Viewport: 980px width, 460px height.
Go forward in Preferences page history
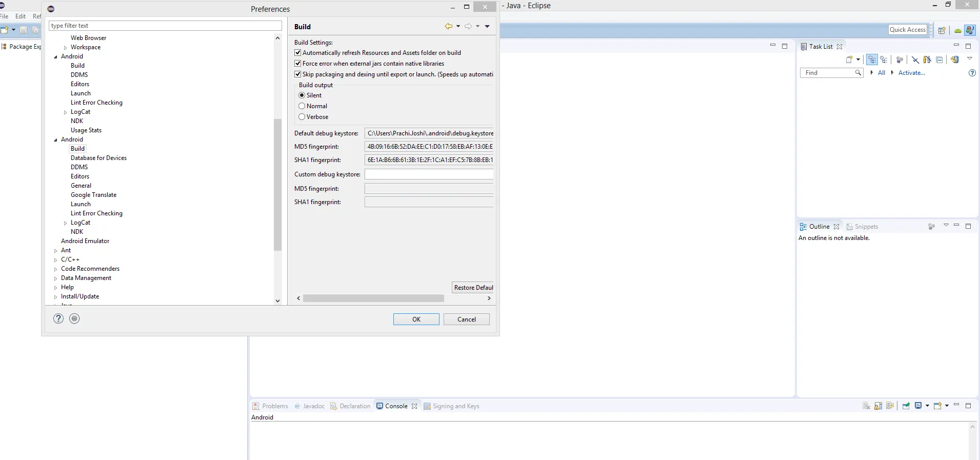click(x=468, y=26)
